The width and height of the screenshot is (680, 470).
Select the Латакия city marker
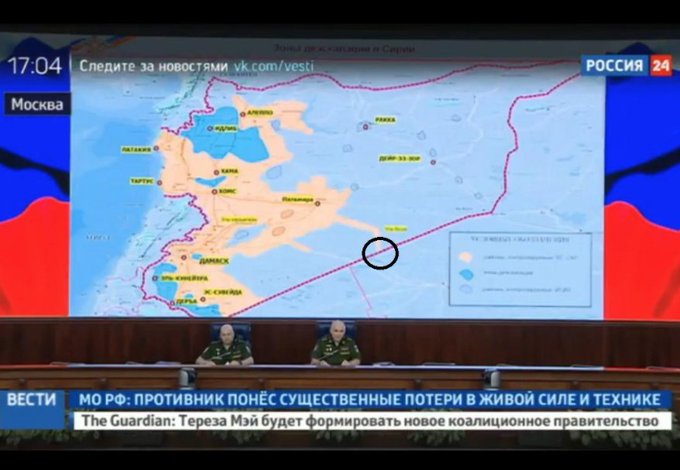pos(157,148)
